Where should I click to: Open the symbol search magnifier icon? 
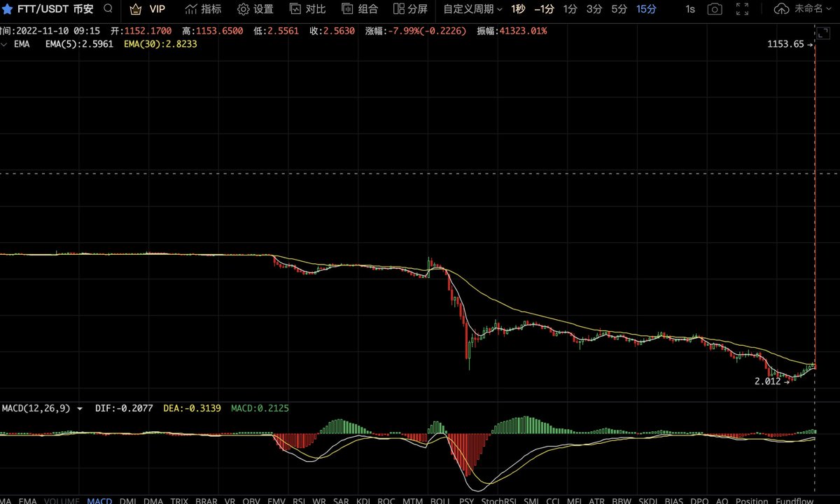coord(108,9)
